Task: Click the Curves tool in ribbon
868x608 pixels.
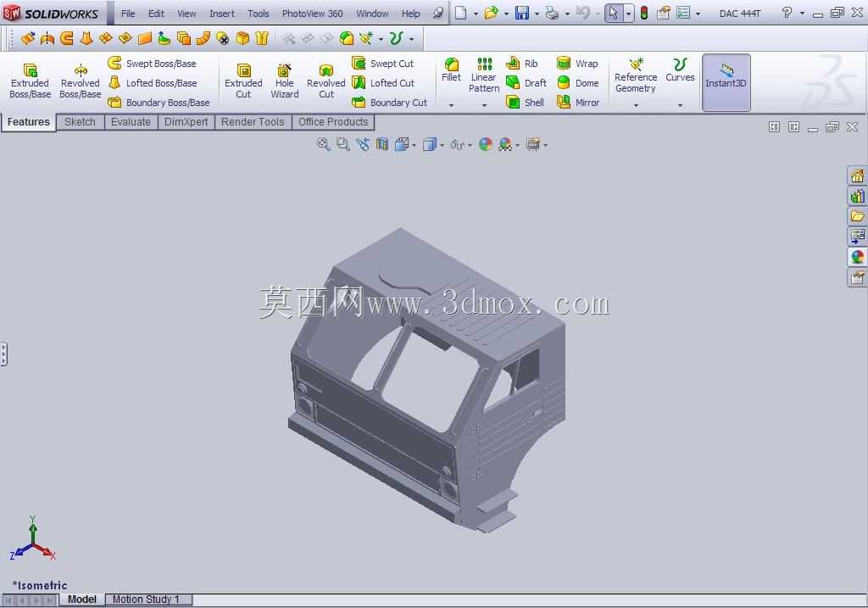Action: pos(680,70)
